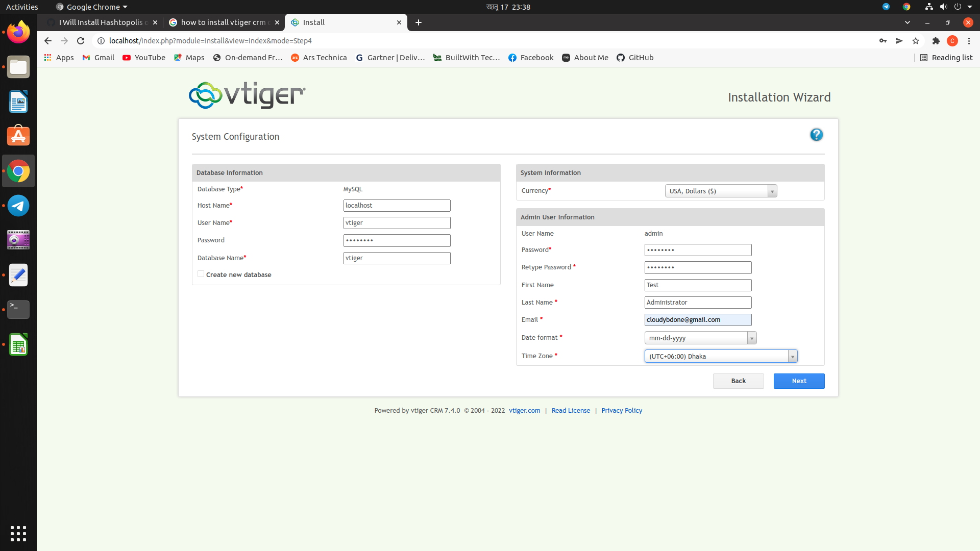Open a new browser tab

(x=419, y=22)
